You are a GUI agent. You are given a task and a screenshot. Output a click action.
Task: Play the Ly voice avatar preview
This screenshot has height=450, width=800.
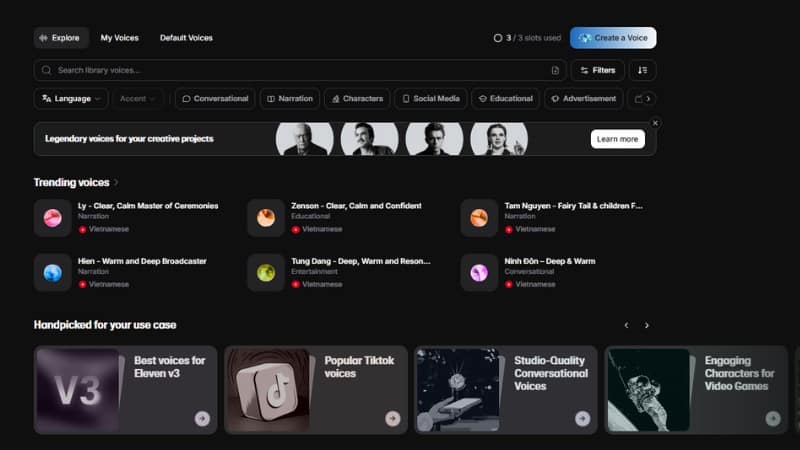tap(52, 217)
